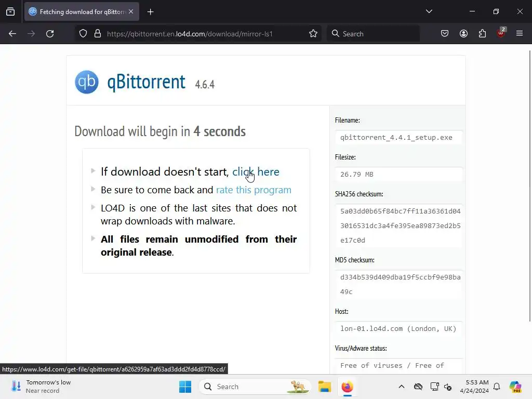Click the padlock site security icon
This screenshot has width=532, height=399.
tap(98, 34)
